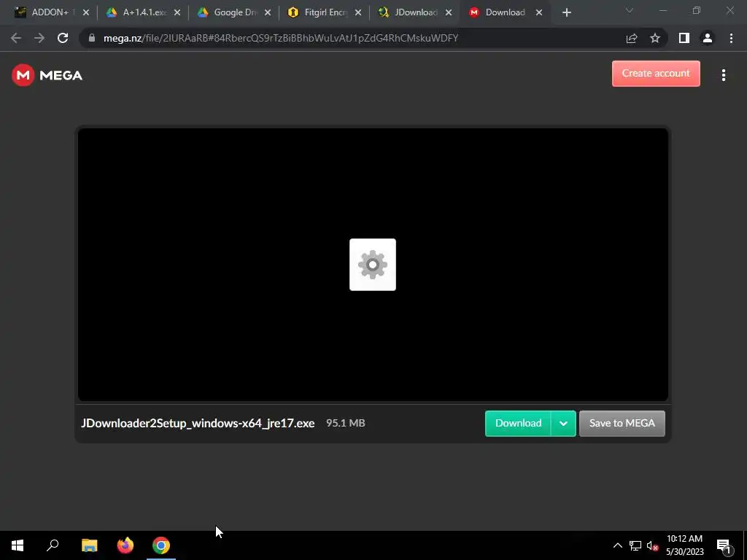Open the tab search chevron
The image size is (747, 560).
pos(630,11)
